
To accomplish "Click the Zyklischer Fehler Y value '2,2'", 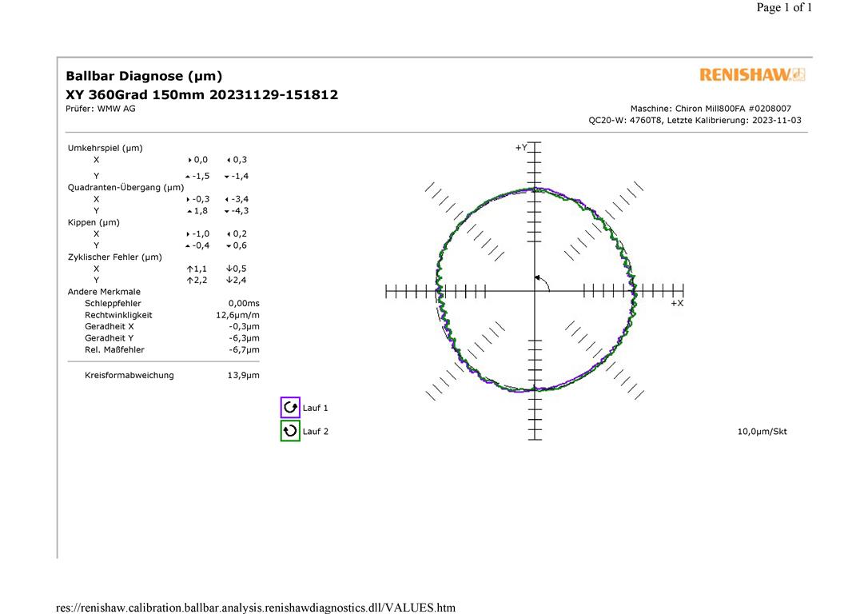I will [x=200, y=280].
